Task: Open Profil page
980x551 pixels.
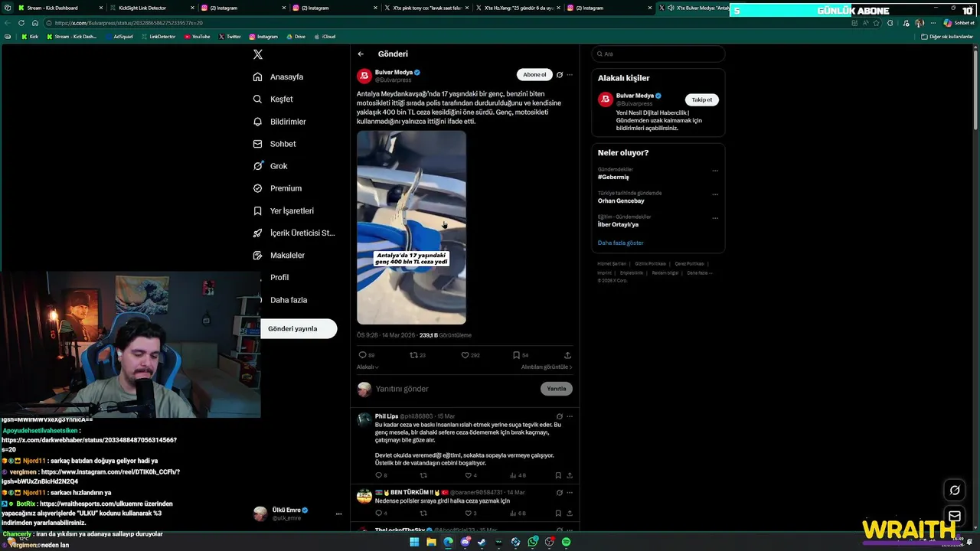Action: (x=276, y=277)
